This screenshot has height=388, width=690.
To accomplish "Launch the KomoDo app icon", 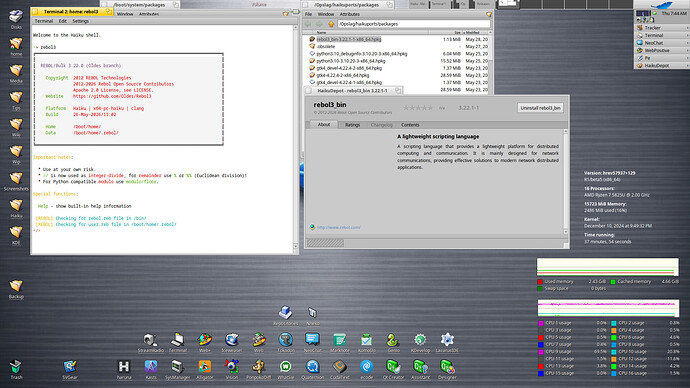I will pos(366,340).
